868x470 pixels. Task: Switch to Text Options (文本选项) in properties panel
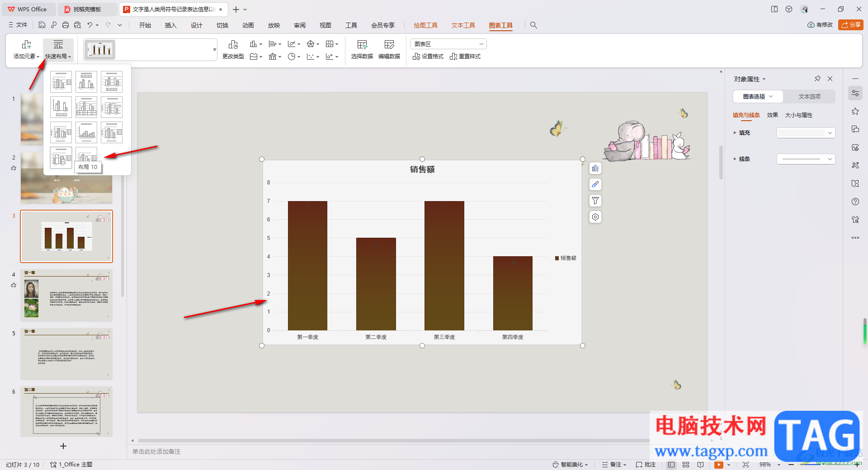point(809,96)
